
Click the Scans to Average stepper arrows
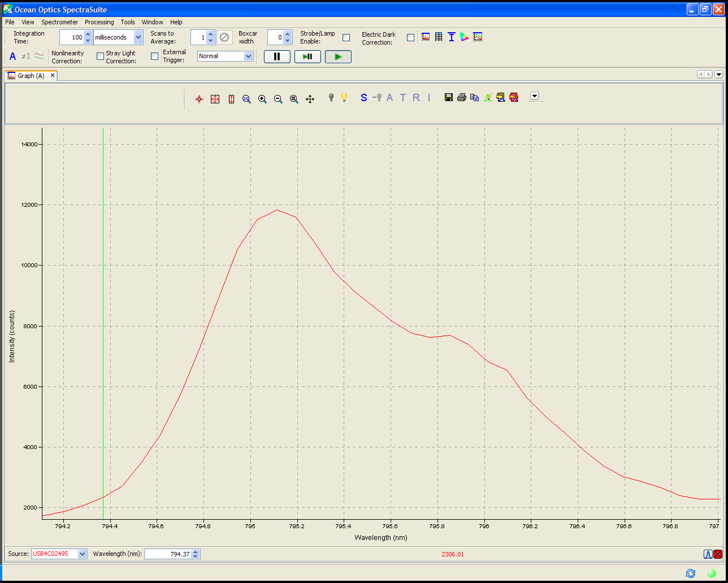pos(211,37)
